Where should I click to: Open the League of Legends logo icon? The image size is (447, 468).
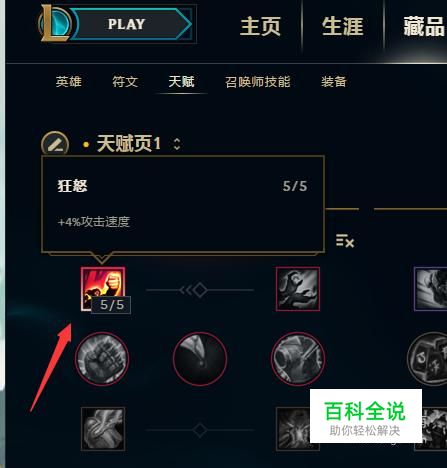coord(55,23)
